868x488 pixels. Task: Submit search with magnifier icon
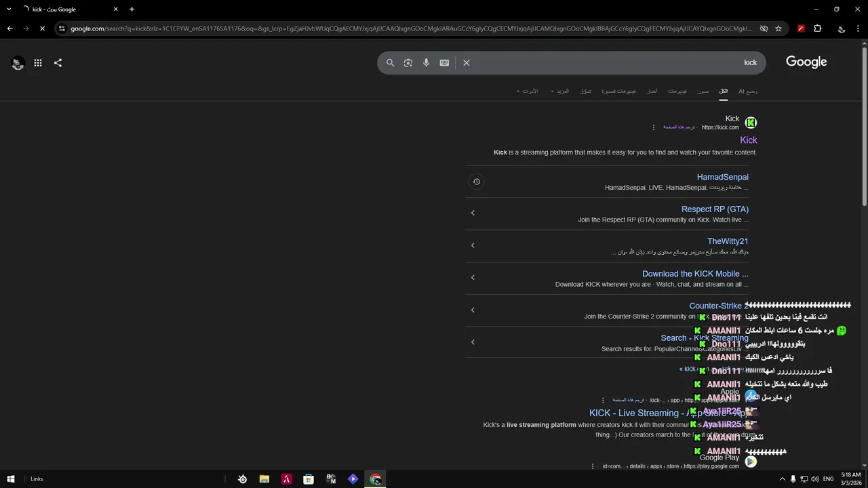tap(390, 62)
